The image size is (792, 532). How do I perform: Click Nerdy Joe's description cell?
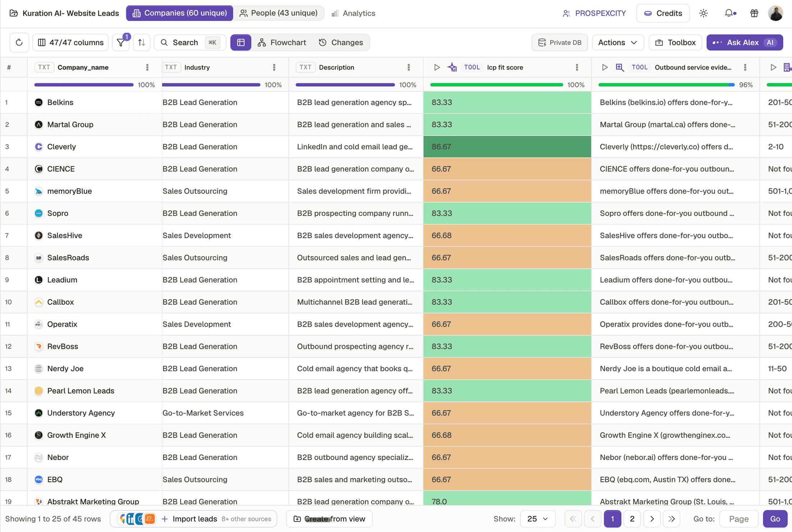click(x=356, y=369)
